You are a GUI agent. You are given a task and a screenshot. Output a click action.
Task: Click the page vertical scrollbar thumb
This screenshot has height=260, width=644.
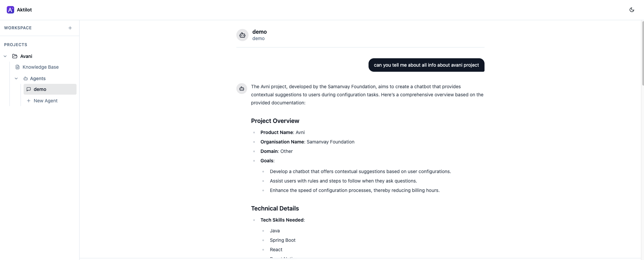tap(643, 54)
